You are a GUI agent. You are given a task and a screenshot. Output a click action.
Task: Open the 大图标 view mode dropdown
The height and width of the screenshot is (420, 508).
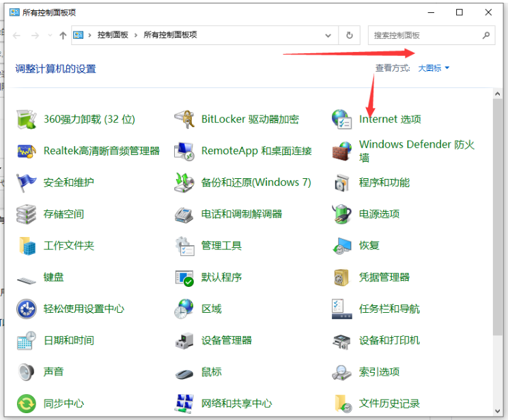point(434,68)
